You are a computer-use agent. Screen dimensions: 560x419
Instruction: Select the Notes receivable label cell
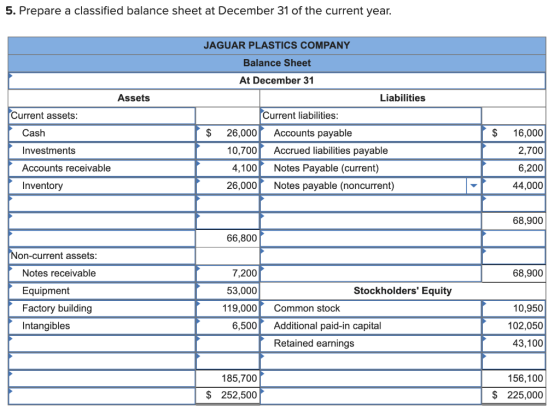pos(102,273)
